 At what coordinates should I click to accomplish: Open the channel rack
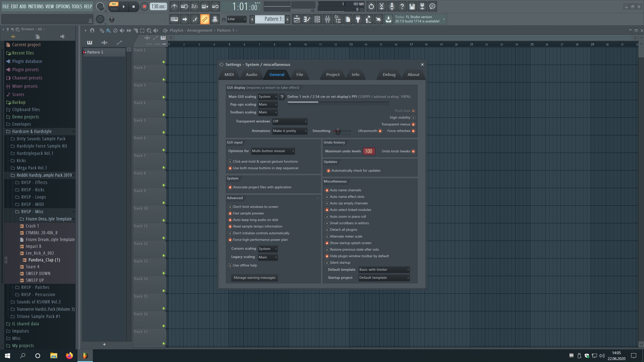coord(317,19)
